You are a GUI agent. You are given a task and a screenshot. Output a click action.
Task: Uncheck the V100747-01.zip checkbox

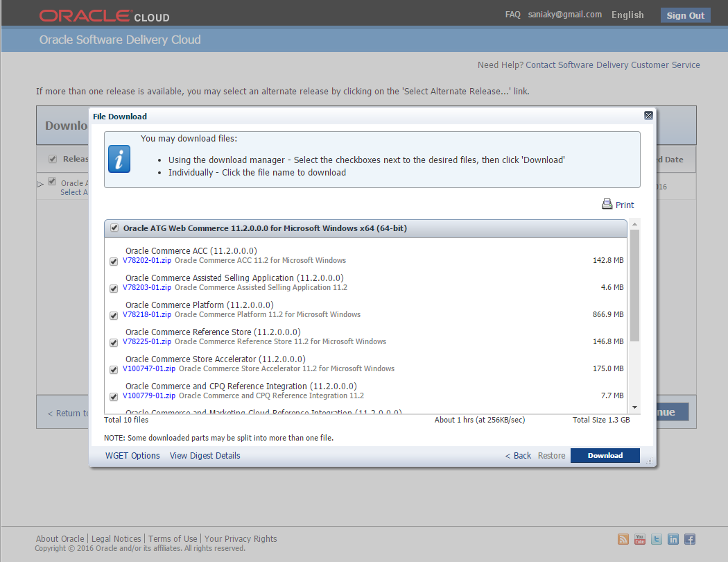click(114, 370)
